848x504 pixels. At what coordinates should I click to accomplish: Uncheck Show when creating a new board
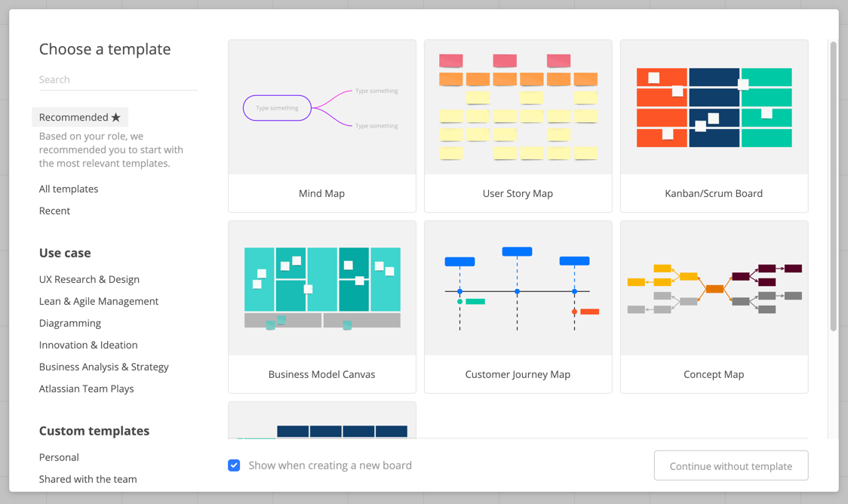(234, 465)
